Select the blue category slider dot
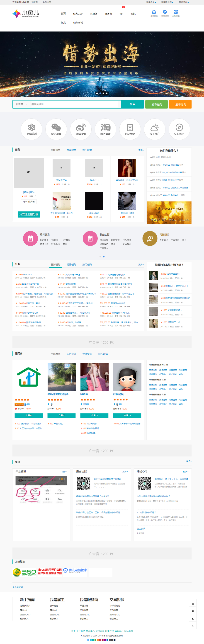 104,257
